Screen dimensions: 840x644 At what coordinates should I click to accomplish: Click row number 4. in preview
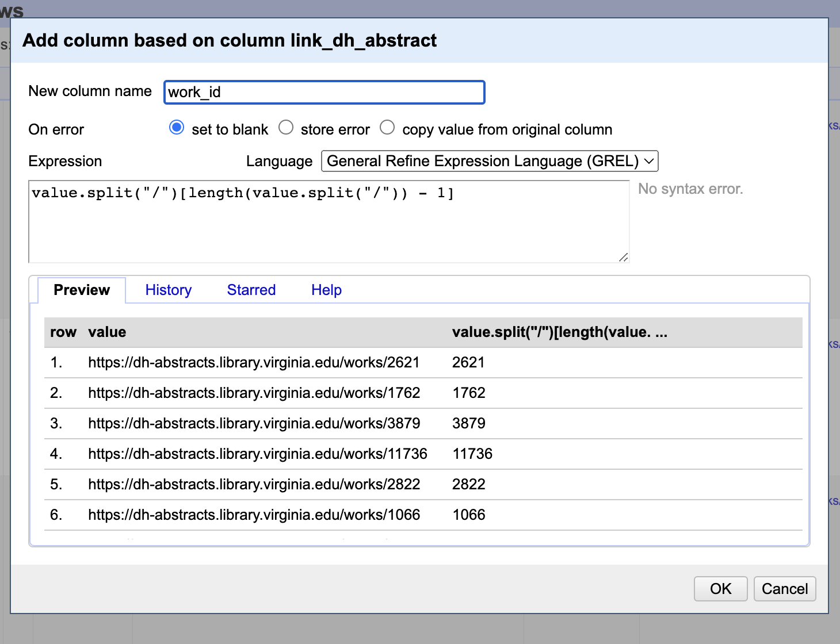point(56,454)
